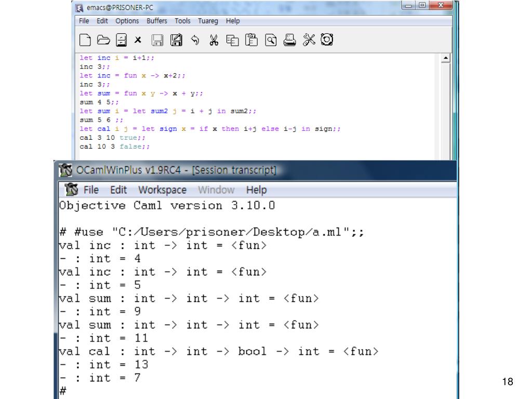
Task: Open the Emacs Help menu
Action: point(233,21)
